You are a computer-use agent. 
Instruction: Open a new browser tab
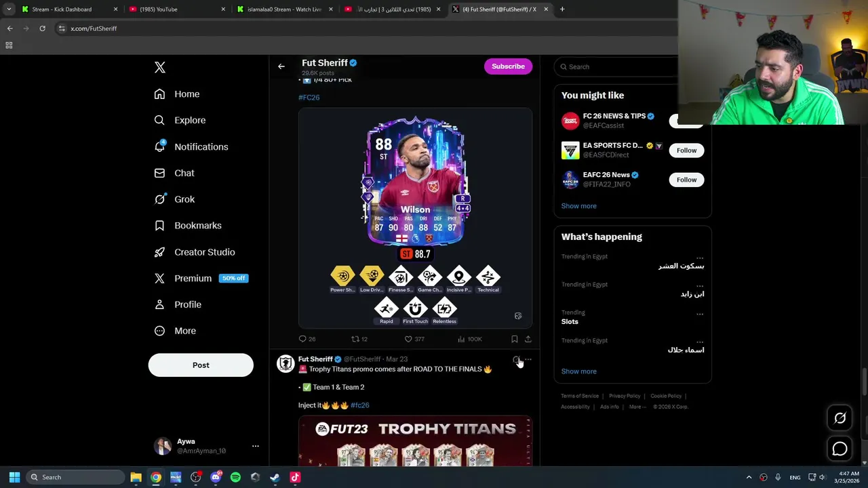(562, 9)
